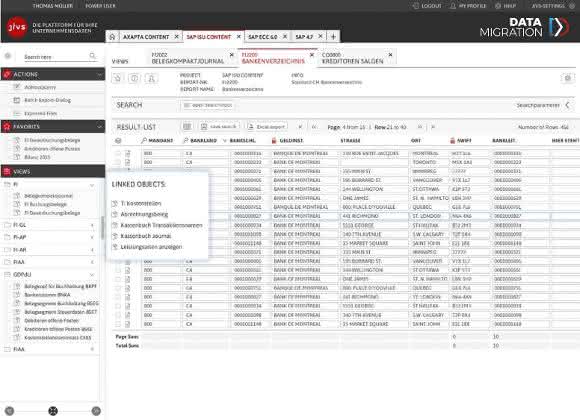This screenshot has height=420, width=580.
Task: Tick the checkbox of the Toronto row
Action: pos(118,162)
